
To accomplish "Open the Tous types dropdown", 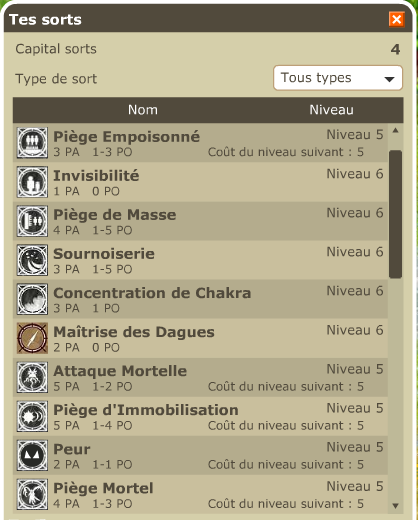I will (x=338, y=78).
